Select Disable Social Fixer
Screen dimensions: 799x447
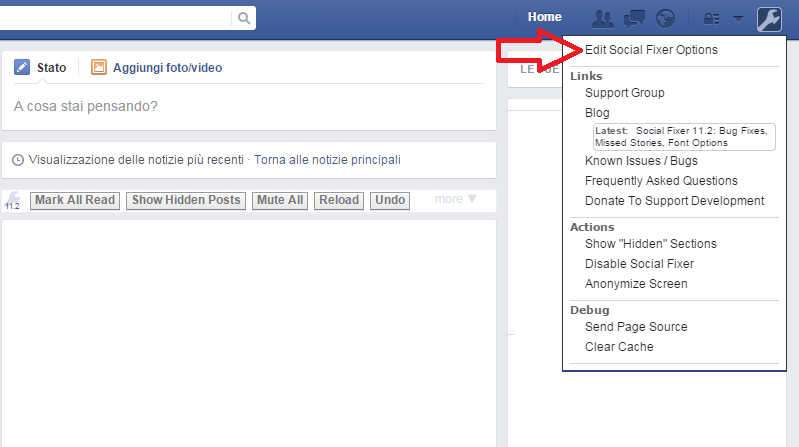[x=639, y=264]
